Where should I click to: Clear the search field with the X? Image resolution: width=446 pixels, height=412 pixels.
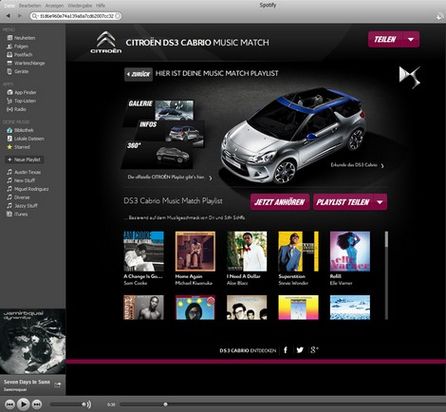(x=118, y=16)
